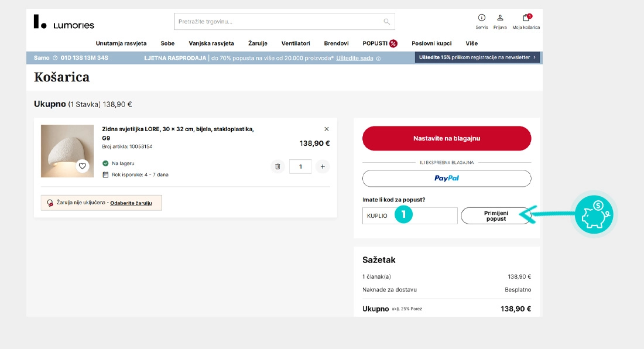Increase quantity with plus button
This screenshot has height=349, width=644.
(323, 166)
